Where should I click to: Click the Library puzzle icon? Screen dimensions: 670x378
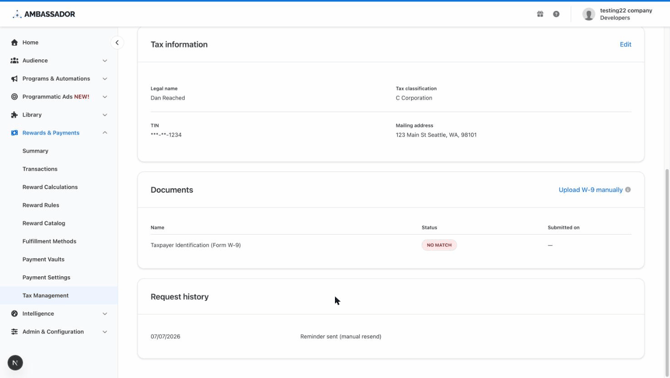[x=15, y=115]
